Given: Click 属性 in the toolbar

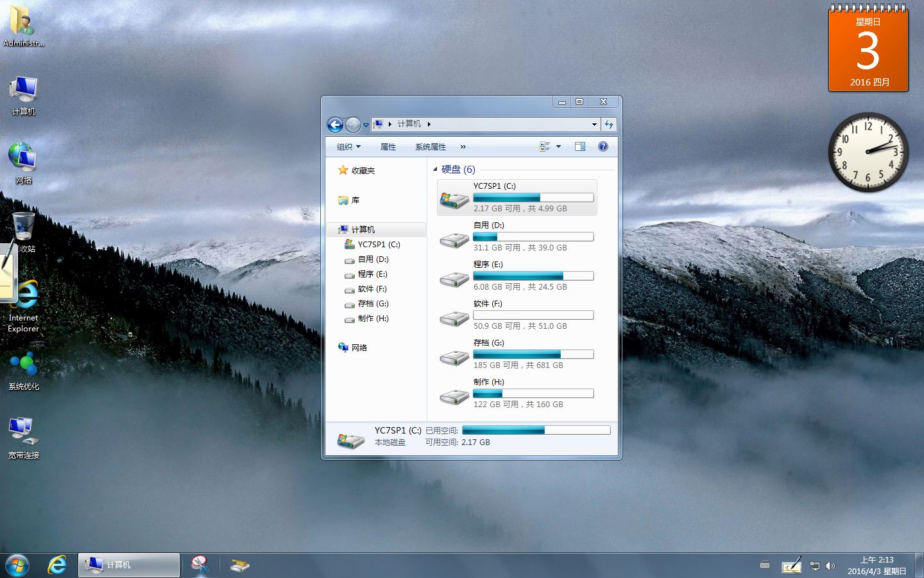Looking at the screenshot, I should 388,147.
